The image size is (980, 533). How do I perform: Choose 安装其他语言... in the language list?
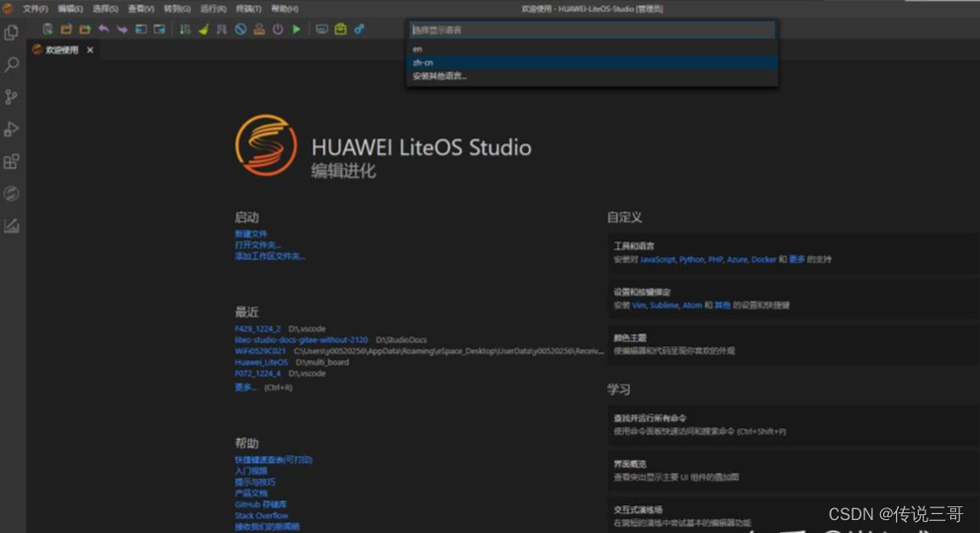point(592,76)
